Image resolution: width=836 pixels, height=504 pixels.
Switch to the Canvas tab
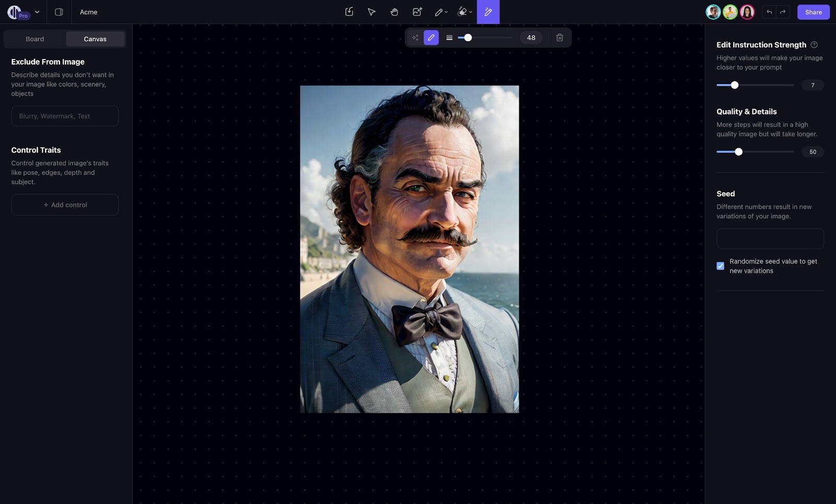pyautogui.click(x=95, y=39)
